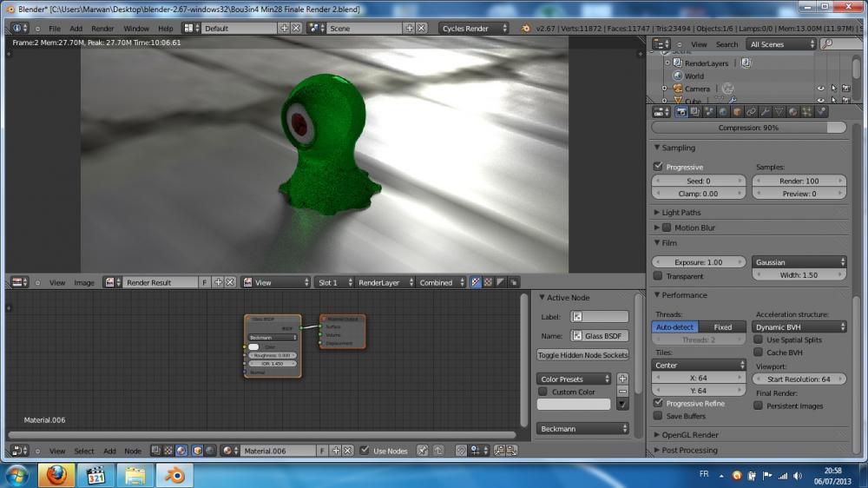868x488 pixels.
Task: Open the Node menu in the node editor
Action: [x=132, y=451]
